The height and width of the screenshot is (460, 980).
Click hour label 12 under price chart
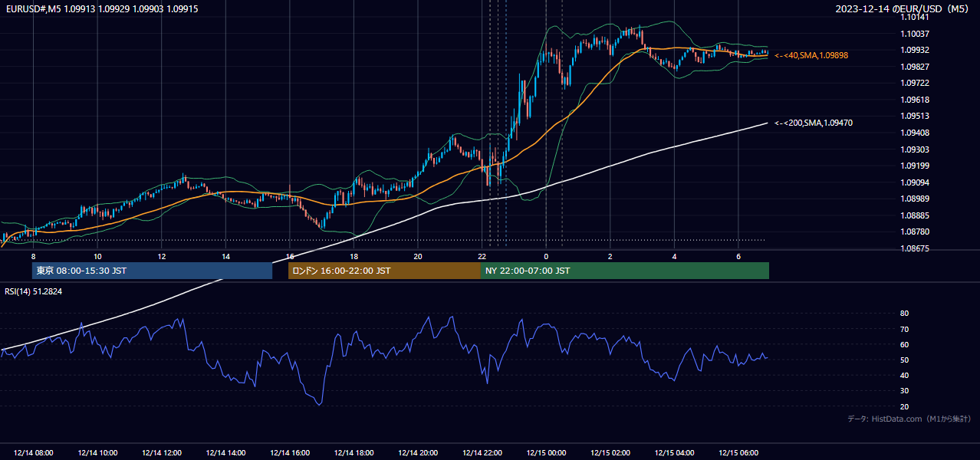pos(162,256)
